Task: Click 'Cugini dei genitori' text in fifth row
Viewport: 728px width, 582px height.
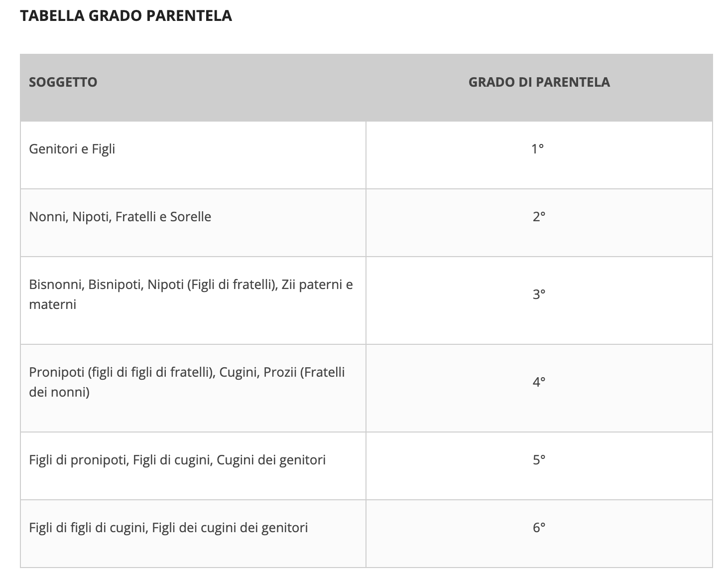Action: coord(271,460)
